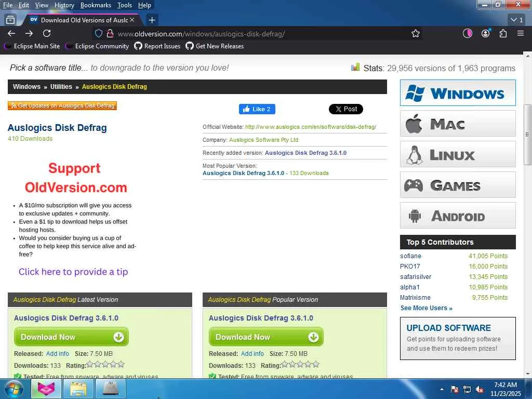The image size is (532, 399).
Task: Choose the Windows platform banner
Action: coord(458,93)
